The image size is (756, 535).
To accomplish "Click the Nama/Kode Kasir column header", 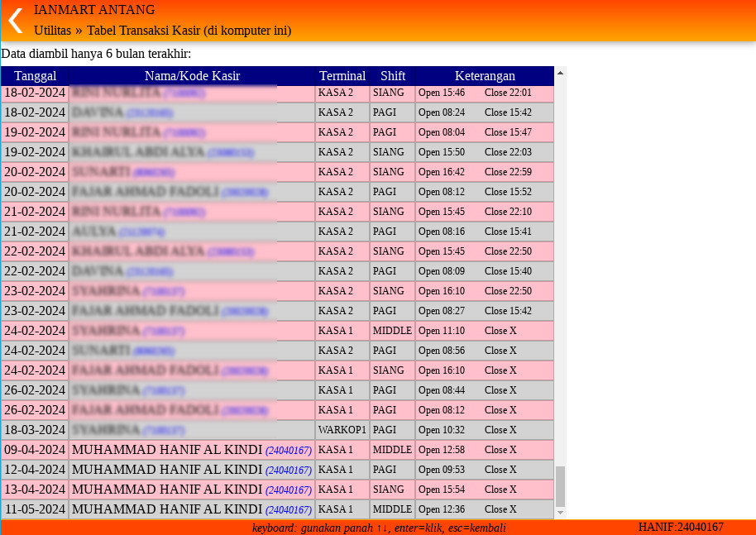I will coord(192,76).
